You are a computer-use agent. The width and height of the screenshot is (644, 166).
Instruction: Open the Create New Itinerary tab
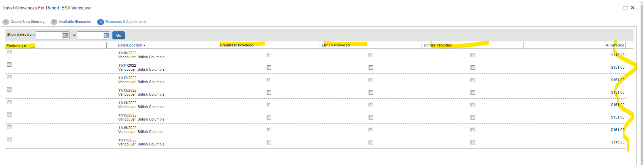pos(27,22)
